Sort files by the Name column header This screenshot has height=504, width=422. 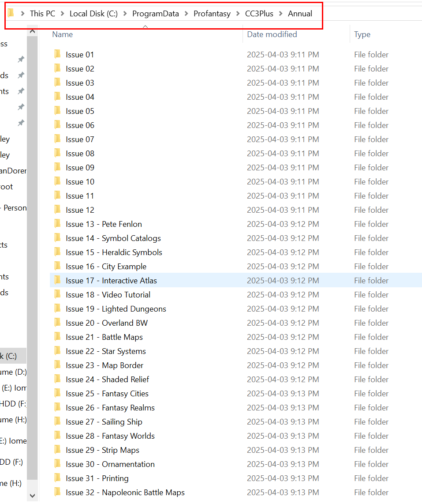point(63,34)
